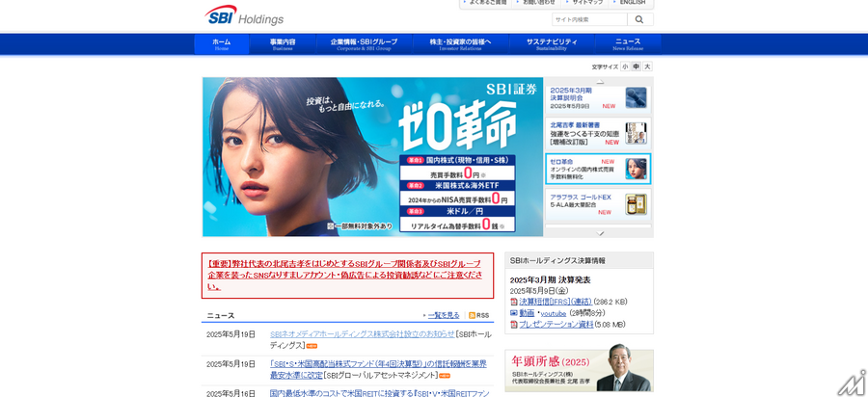Click video icon beside 動画 link

pyautogui.click(x=514, y=313)
